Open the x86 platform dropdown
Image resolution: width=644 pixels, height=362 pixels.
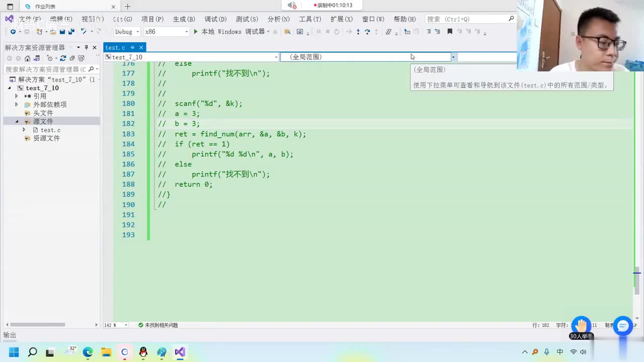[x=167, y=31]
